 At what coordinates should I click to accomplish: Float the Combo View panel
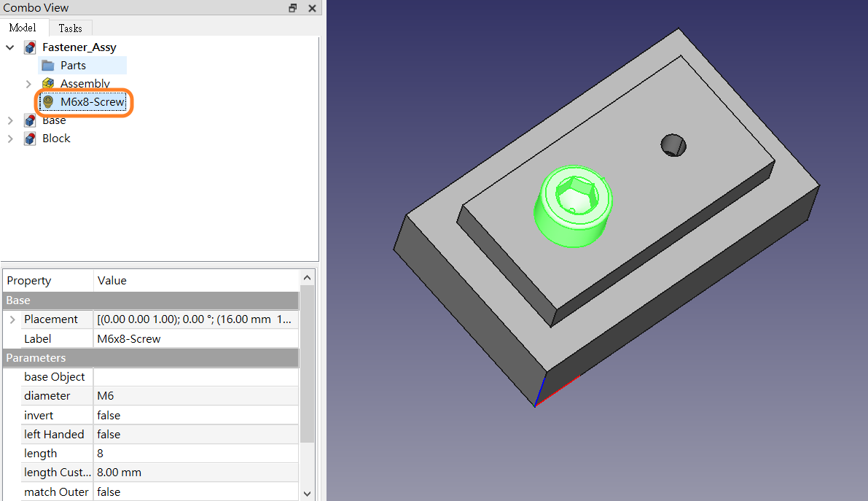coord(293,8)
